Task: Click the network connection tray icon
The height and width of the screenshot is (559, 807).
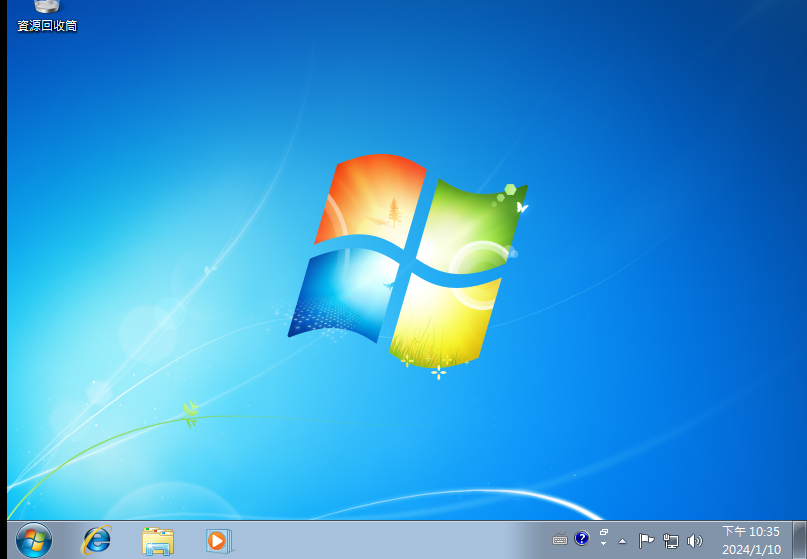Action: (671, 541)
